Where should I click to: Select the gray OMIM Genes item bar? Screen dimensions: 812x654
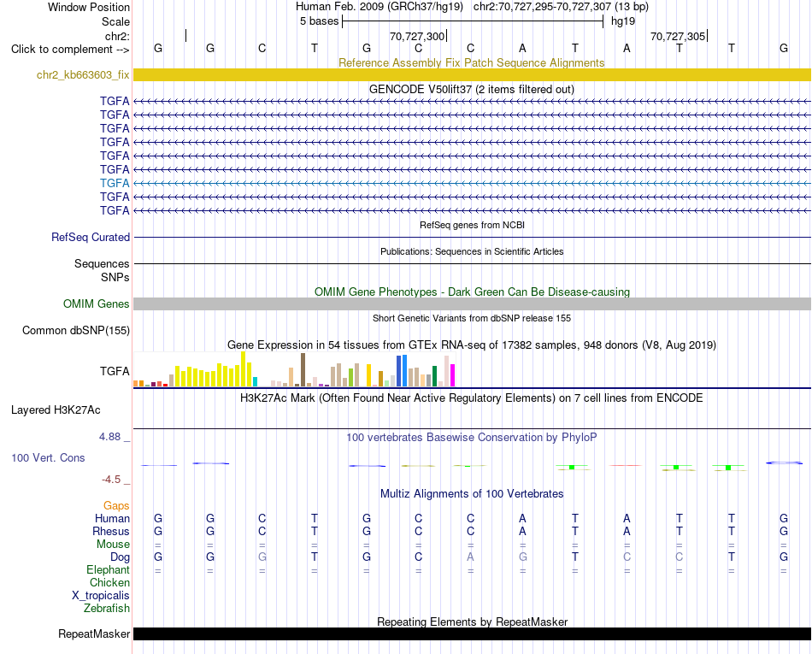472,304
